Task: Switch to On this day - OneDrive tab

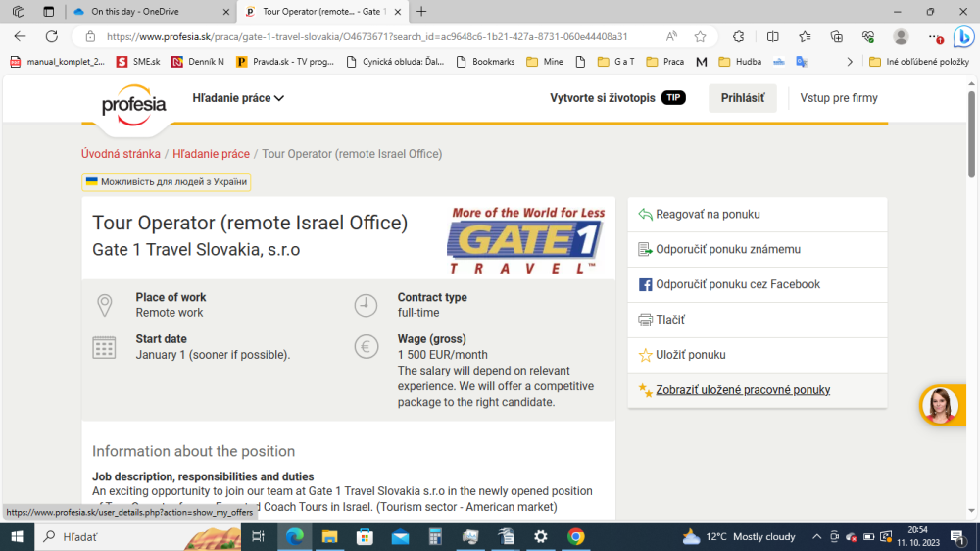Action: (151, 11)
